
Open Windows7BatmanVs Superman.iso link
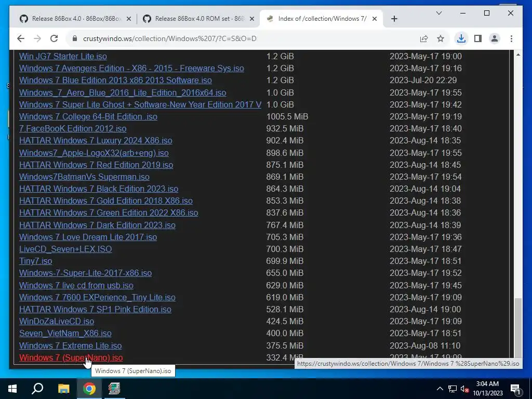click(x=84, y=177)
